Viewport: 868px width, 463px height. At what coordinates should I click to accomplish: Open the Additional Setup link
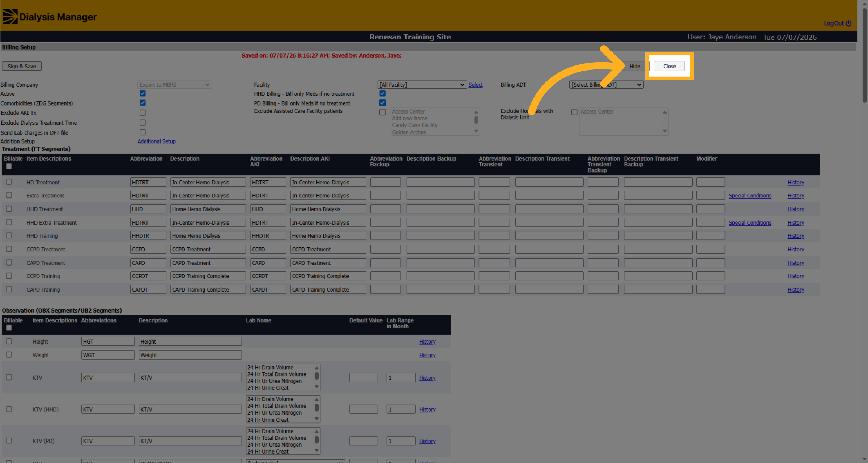pyautogui.click(x=157, y=141)
